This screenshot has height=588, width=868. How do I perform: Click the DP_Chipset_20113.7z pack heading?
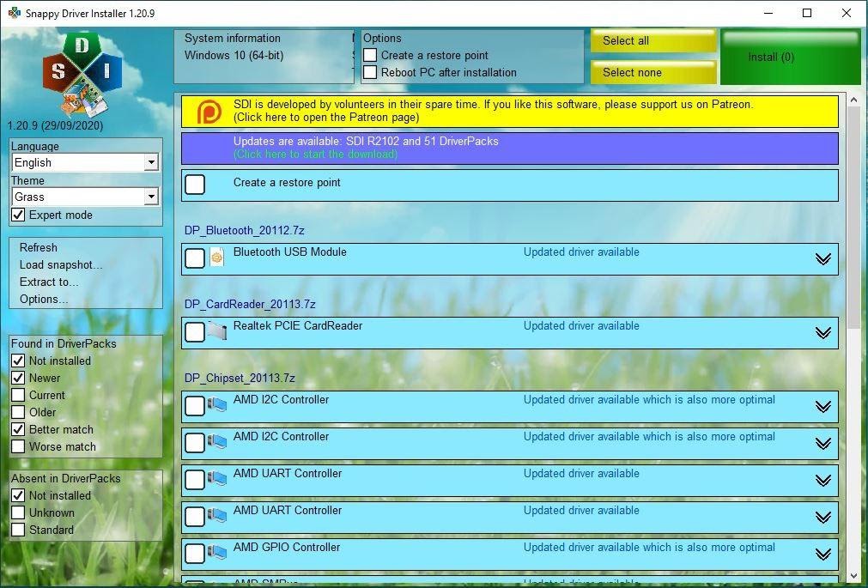[x=240, y=378]
